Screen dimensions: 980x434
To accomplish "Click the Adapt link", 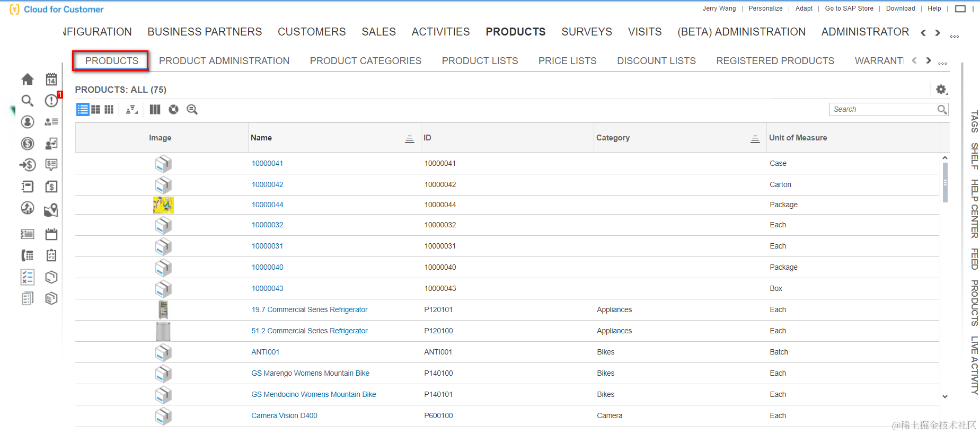I will tap(804, 8).
